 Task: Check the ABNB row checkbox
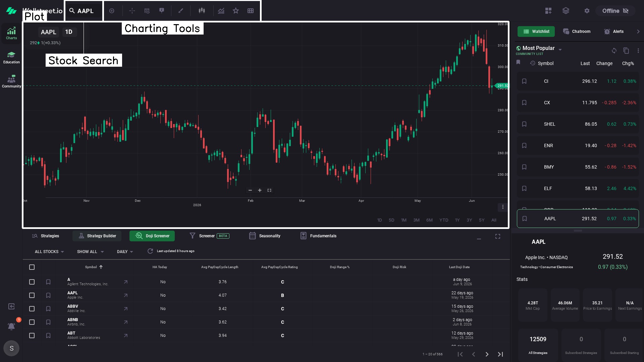32,322
